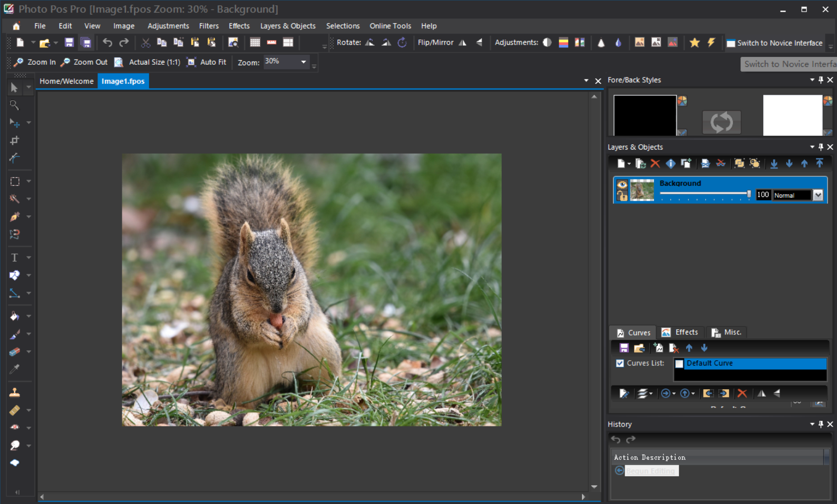Switch to the Effects panel tab

(680, 332)
